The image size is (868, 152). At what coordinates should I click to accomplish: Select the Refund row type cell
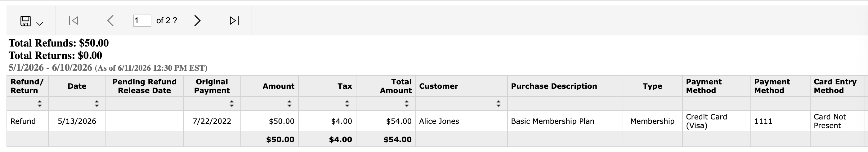click(28, 121)
